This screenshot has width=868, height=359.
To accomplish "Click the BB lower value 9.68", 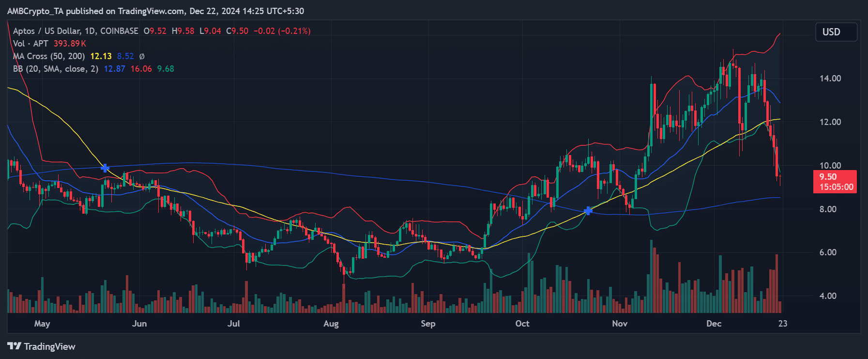I will point(166,69).
